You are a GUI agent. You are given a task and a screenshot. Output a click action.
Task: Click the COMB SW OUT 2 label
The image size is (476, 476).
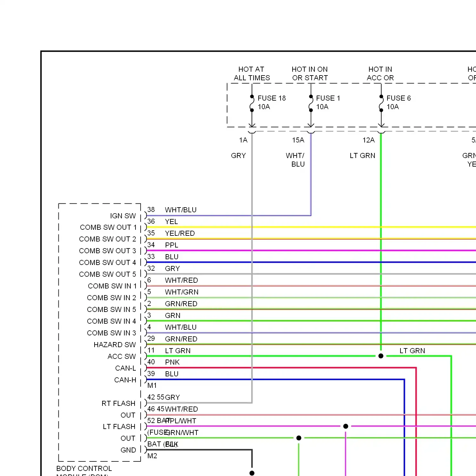[x=108, y=239]
